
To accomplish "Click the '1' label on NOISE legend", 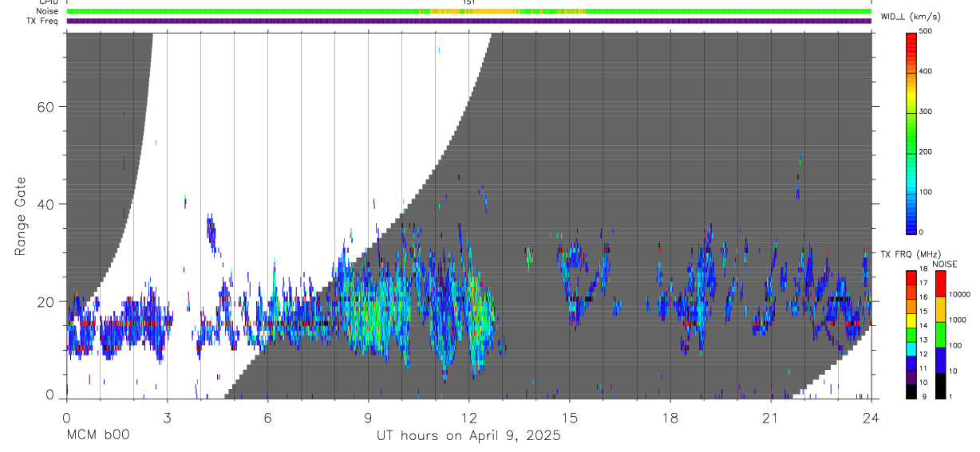I will pyautogui.click(x=950, y=396).
